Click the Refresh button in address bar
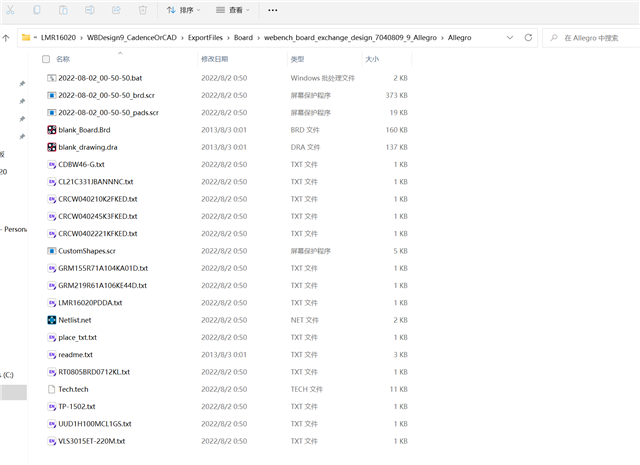 (528, 38)
